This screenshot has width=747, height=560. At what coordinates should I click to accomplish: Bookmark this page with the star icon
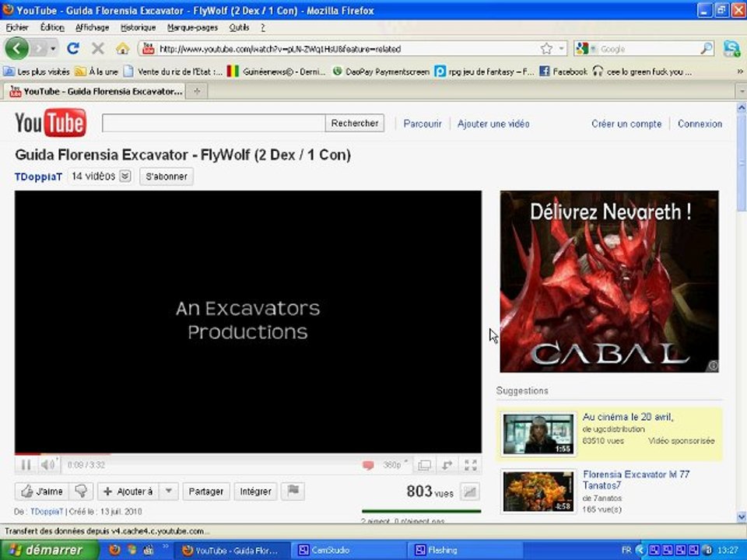coord(546,48)
